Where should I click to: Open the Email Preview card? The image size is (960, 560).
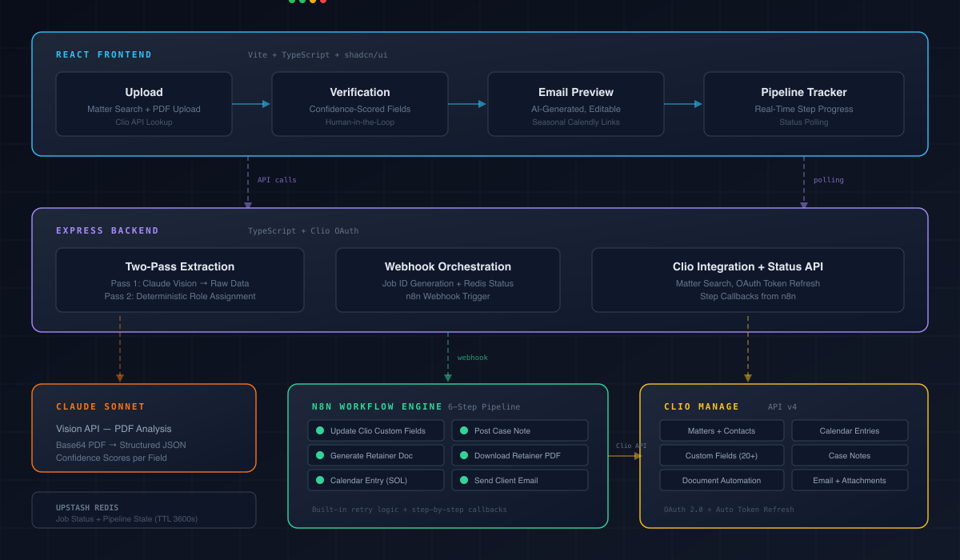[576, 104]
